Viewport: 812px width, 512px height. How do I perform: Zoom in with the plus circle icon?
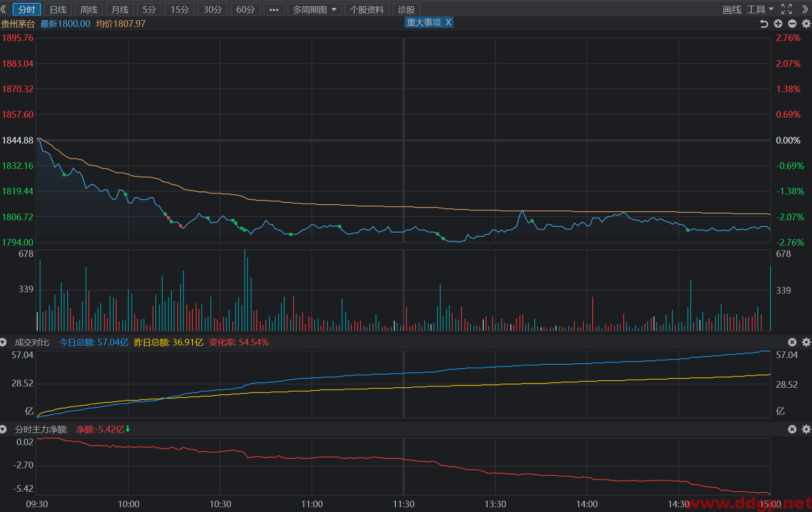click(x=778, y=24)
